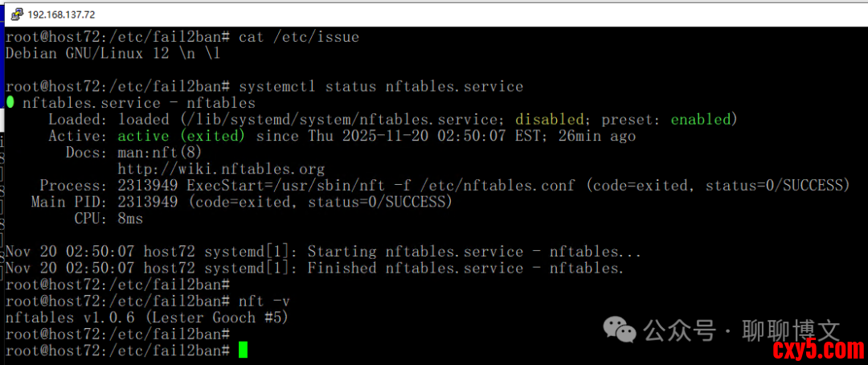Click the green terminal cursor block
Screen dimensions: 868x365
coord(244,351)
